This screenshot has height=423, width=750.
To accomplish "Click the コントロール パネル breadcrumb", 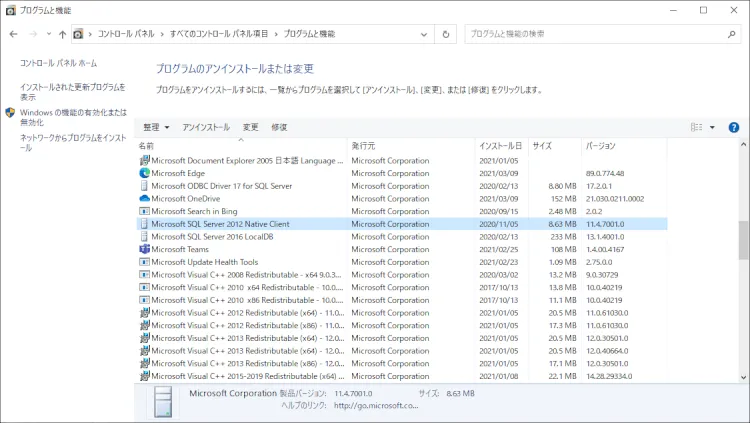I will click(x=126, y=34).
